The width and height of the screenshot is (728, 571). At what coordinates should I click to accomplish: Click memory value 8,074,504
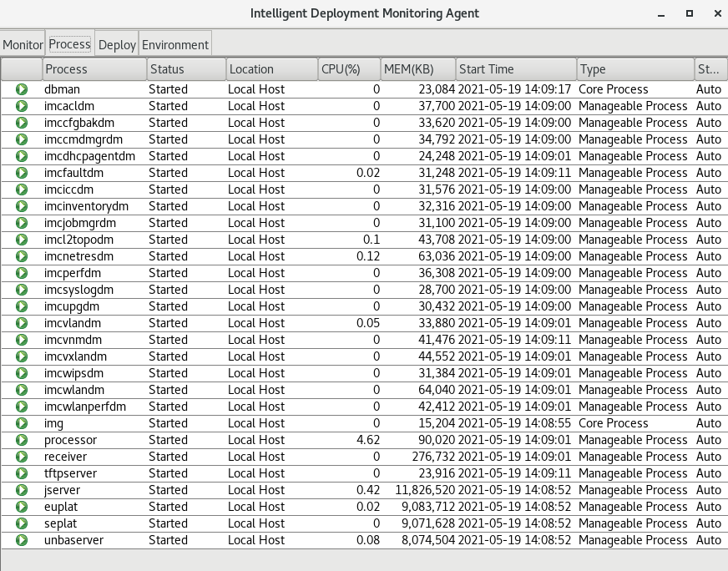point(428,540)
